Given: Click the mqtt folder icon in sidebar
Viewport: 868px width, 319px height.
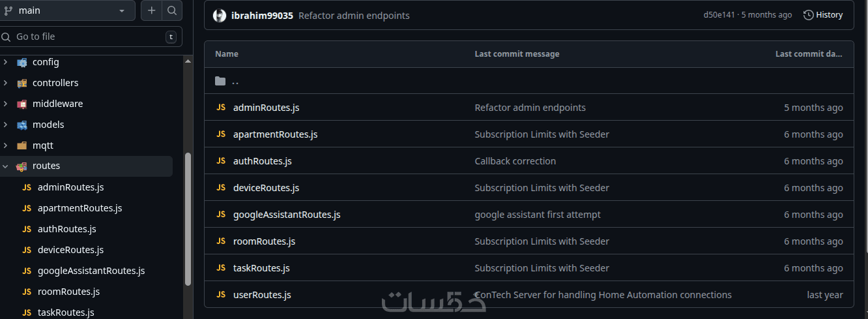Looking at the screenshot, I should [x=22, y=145].
